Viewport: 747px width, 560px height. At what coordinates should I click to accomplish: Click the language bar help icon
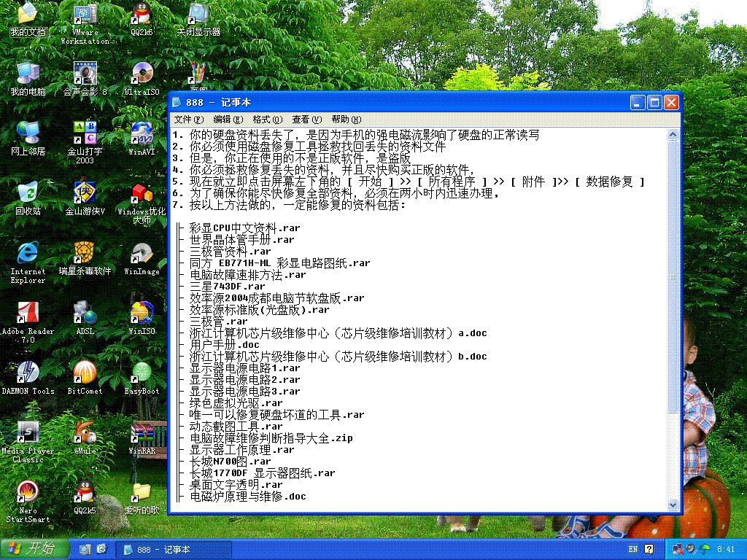(x=649, y=550)
